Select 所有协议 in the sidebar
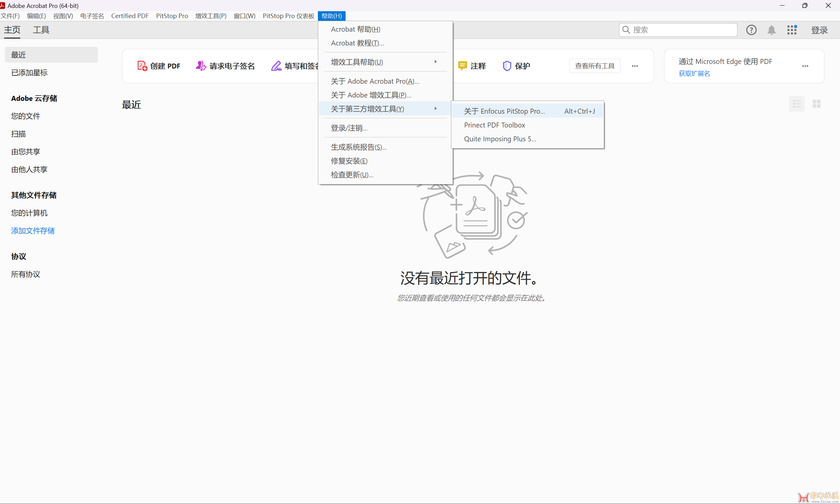840x504 pixels. click(25, 274)
